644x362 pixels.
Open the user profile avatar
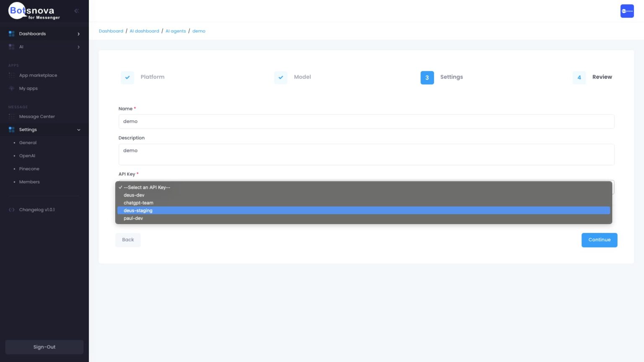coord(627,11)
